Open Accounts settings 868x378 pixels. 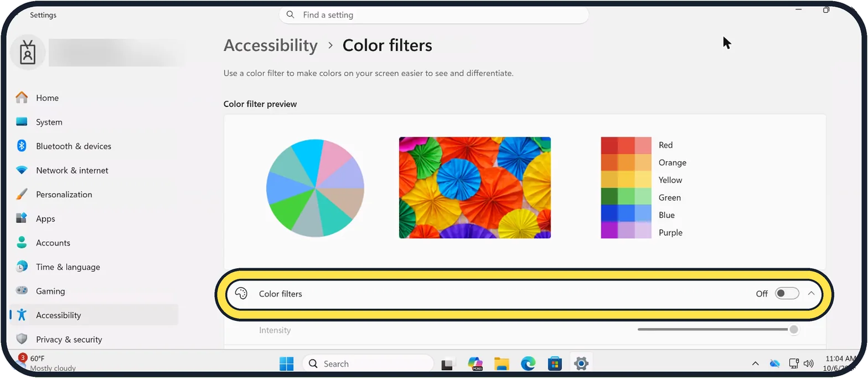pos(94,243)
